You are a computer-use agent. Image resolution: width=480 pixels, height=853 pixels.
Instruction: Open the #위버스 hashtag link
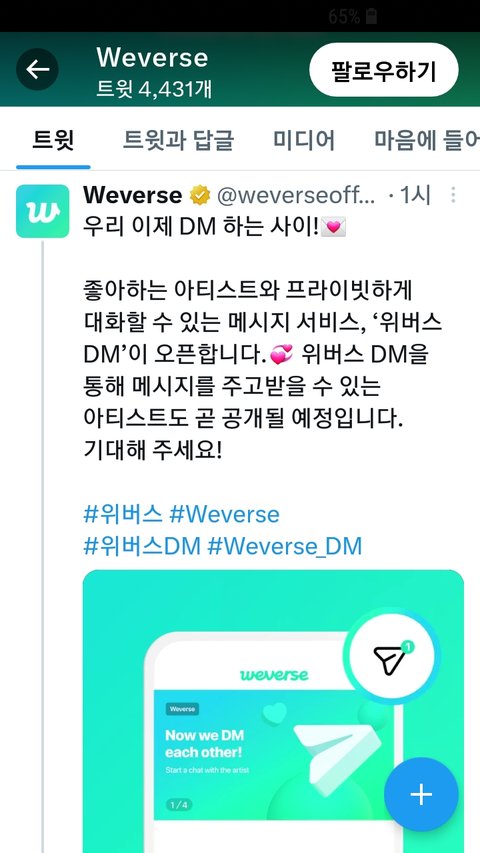(x=122, y=514)
